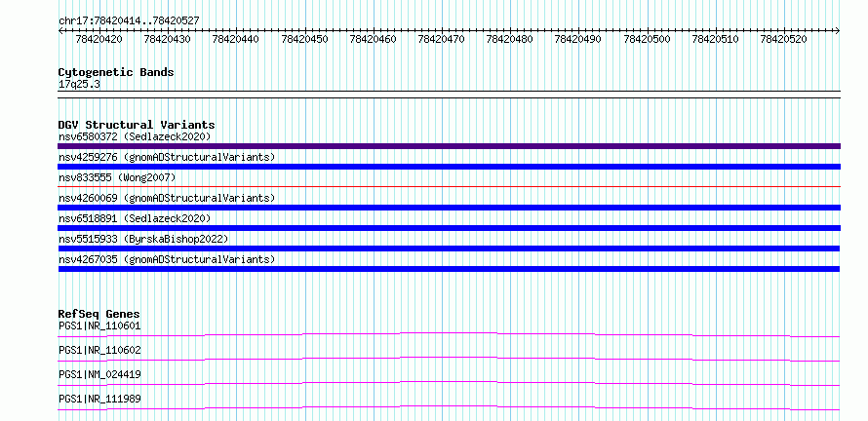Click ruler position 78420450
Viewport: 868px width, 421px height.
[x=304, y=39]
